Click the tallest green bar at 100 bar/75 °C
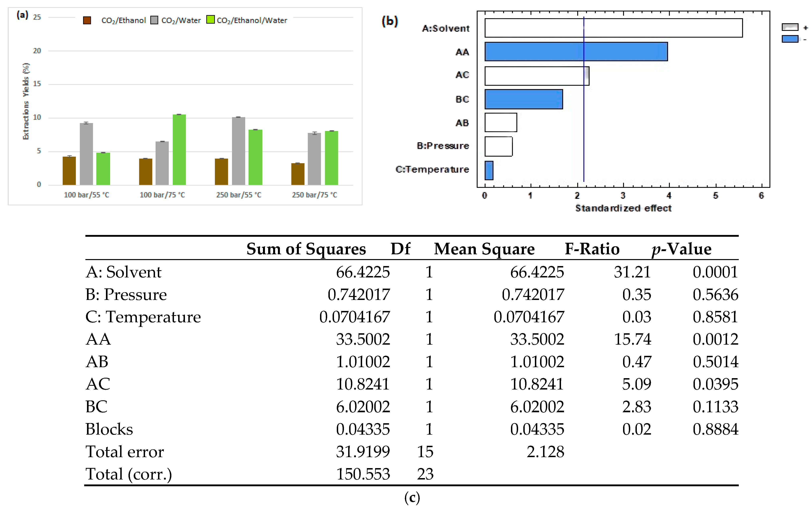The height and width of the screenshot is (507, 812). (179, 150)
